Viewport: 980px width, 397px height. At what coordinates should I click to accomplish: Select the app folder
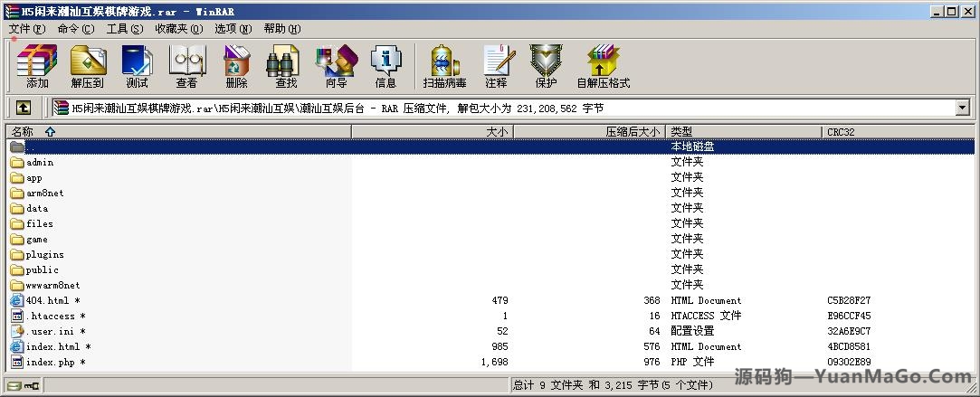(33, 178)
